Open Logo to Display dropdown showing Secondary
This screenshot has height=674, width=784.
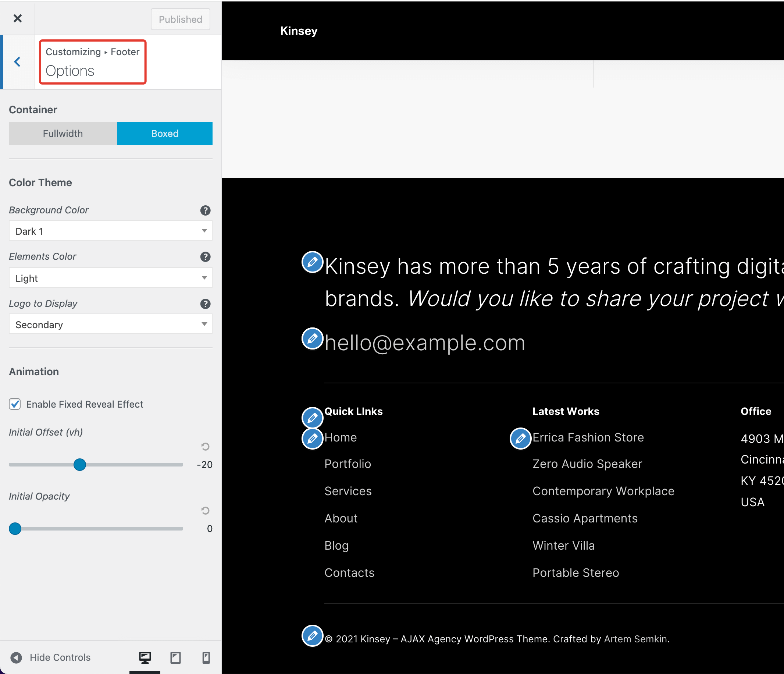[110, 324]
